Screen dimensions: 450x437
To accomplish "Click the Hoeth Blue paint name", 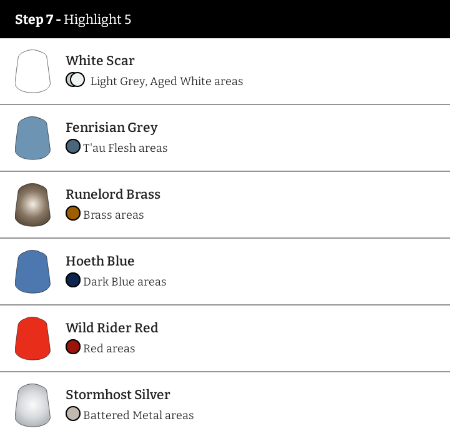I will 100,261.
